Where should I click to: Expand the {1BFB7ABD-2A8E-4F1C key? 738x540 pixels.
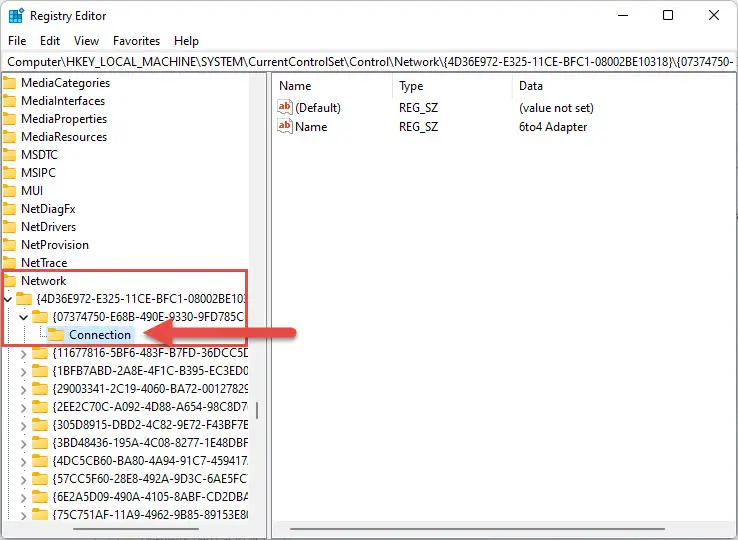(24, 371)
